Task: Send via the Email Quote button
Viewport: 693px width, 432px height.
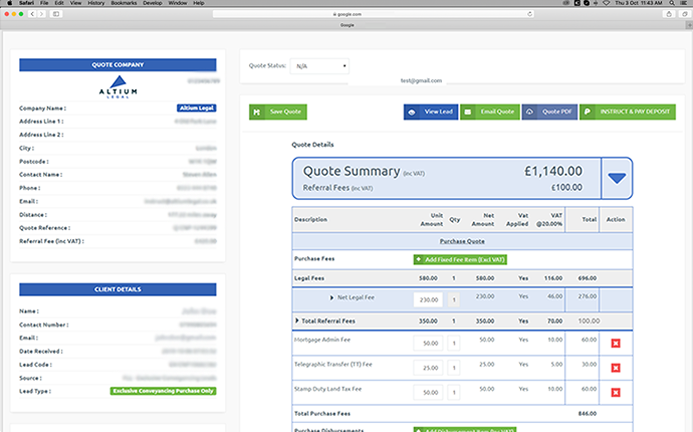Action: tap(490, 112)
